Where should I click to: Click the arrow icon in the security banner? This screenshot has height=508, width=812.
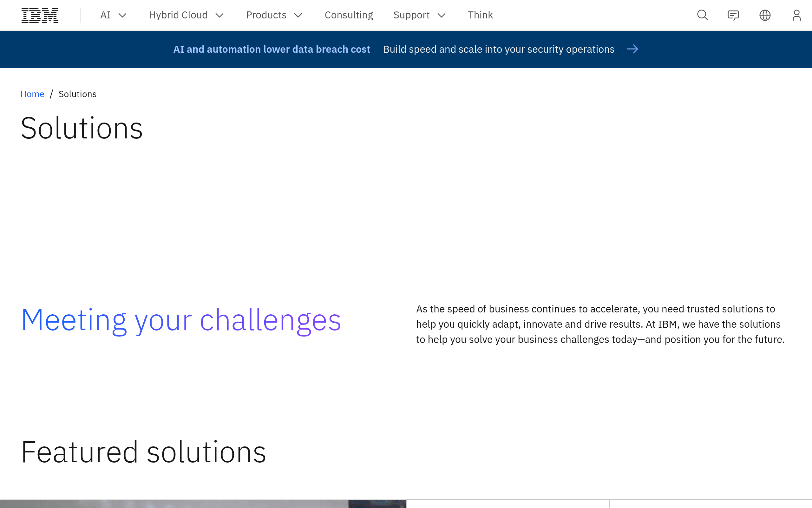pyautogui.click(x=632, y=50)
